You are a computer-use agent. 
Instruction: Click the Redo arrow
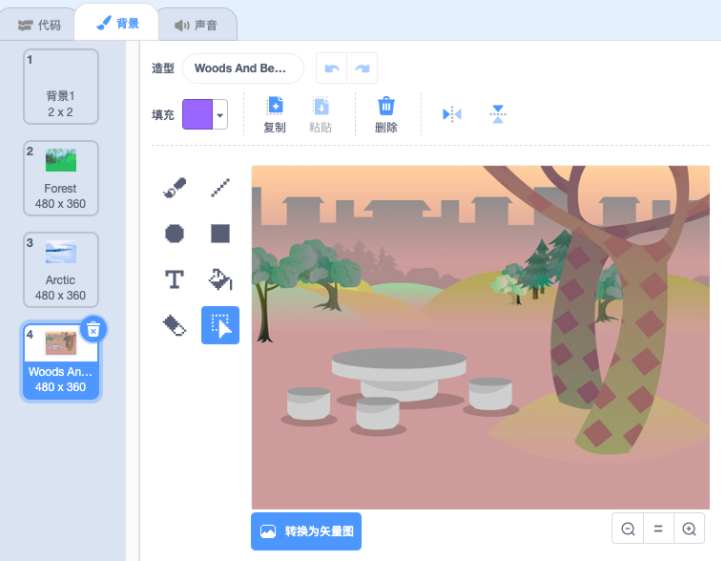point(362,68)
